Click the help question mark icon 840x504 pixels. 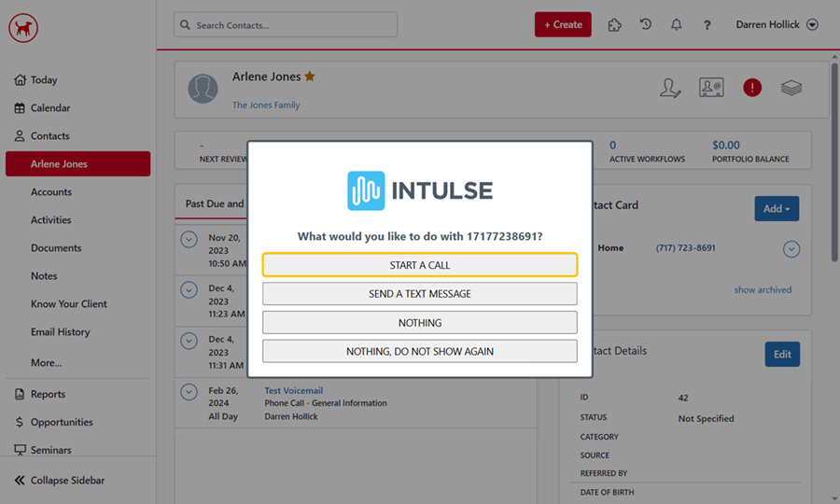click(x=707, y=25)
